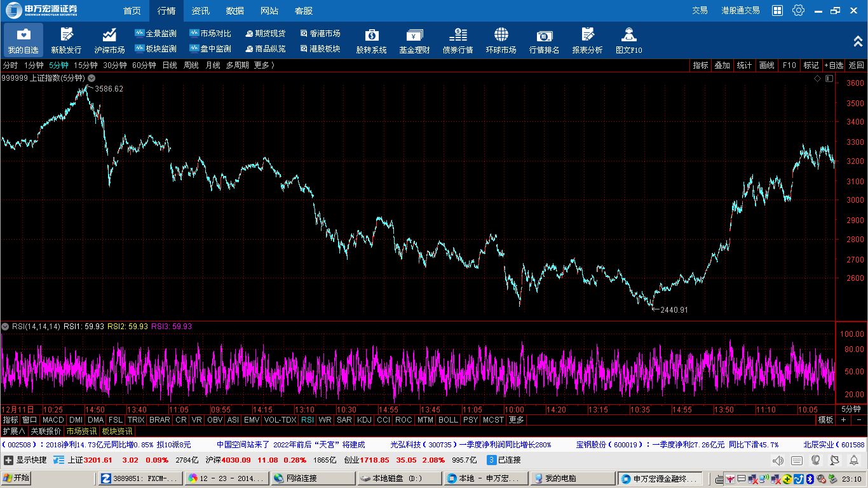Image resolution: width=868 pixels, height=488 pixels.
Task: Open the 资讯 top menu
Action: pyautogui.click(x=200, y=11)
